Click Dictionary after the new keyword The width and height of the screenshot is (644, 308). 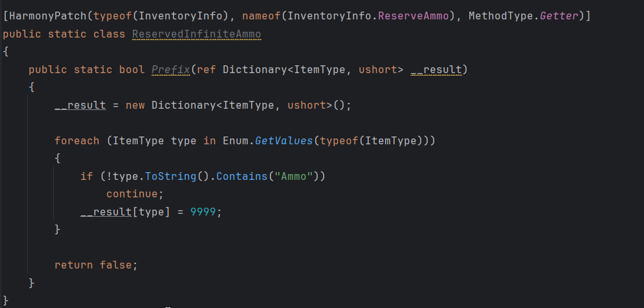point(184,105)
